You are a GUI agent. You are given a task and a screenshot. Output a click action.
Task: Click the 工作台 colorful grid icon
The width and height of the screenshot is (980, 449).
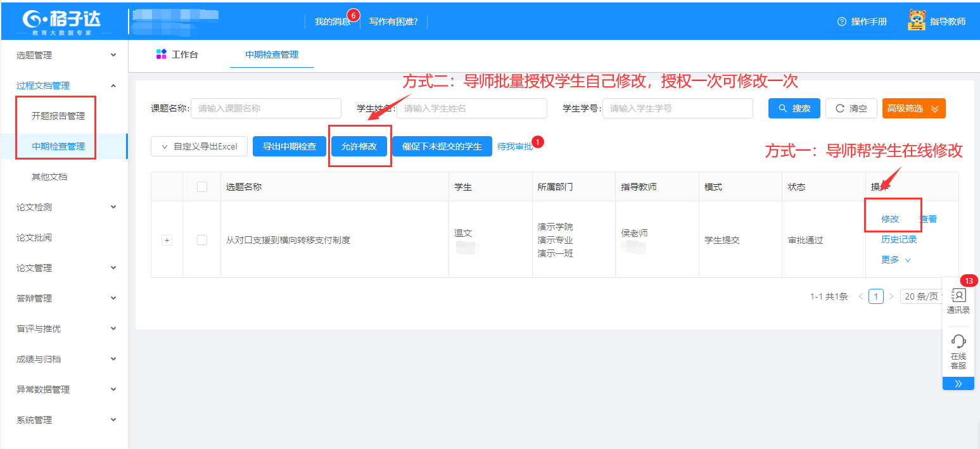coord(162,54)
